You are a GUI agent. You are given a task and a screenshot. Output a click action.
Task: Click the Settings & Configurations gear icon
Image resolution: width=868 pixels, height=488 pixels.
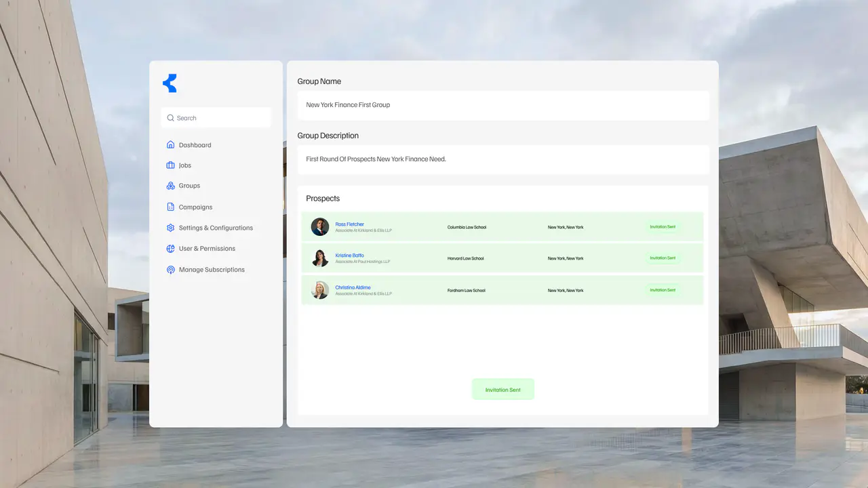pos(171,228)
